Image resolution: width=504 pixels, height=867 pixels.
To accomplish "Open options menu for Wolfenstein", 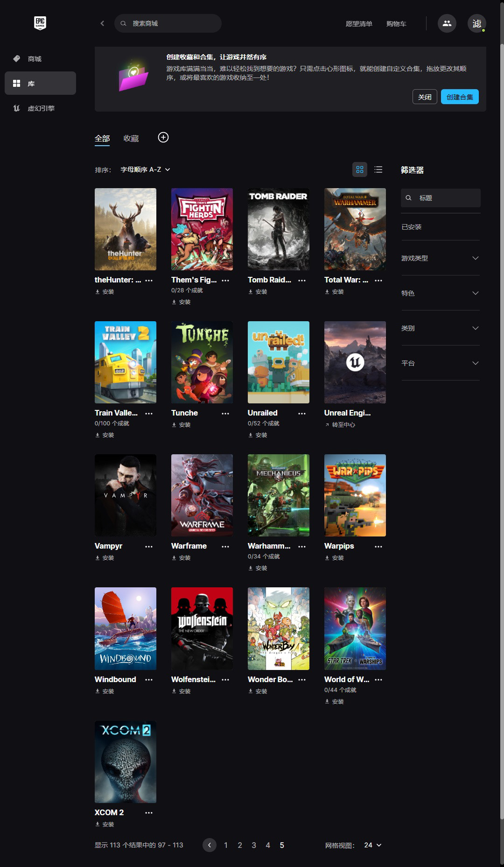I will point(225,679).
